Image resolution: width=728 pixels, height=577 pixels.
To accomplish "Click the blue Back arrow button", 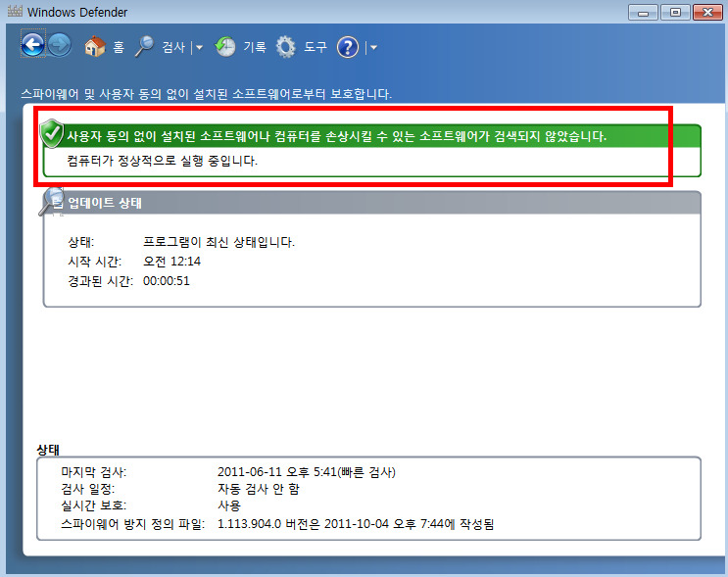I will 33,45.
